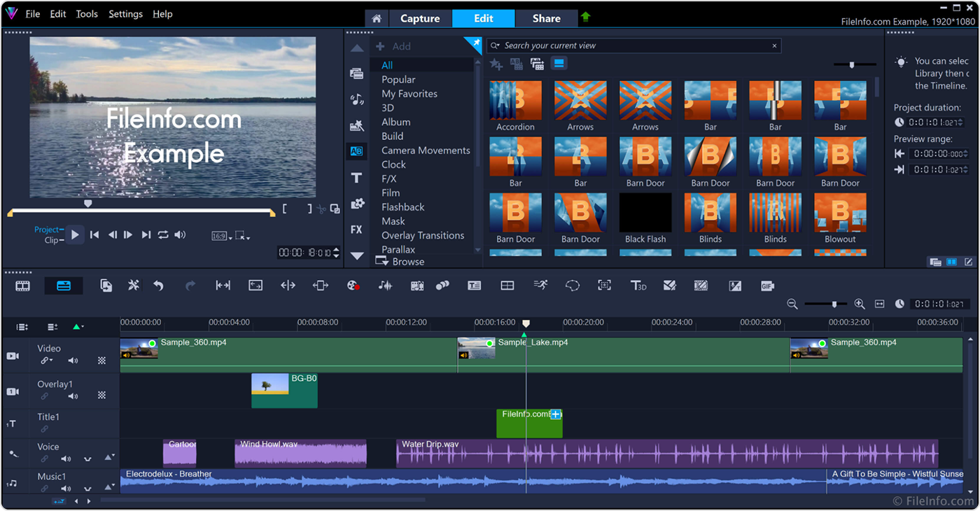Open the GIF Creator tool
Screen dimensions: 980x511
click(x=767, y=286)
